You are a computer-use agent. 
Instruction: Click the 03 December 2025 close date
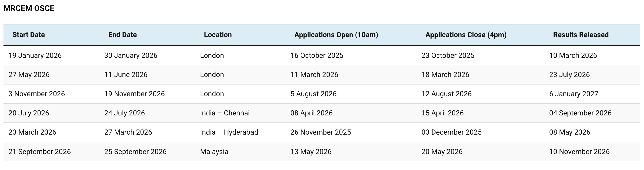(451, 132)
